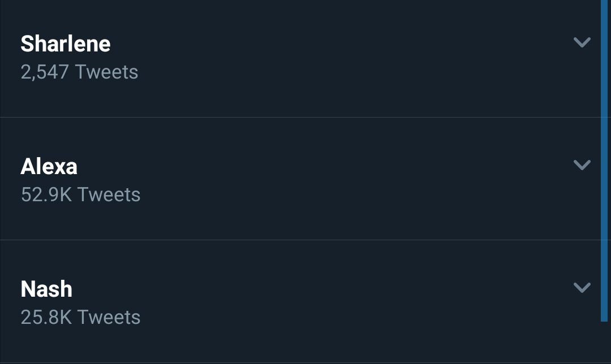Click the blue vertical scrollbar thumb
611x364 pixels.
604,161
